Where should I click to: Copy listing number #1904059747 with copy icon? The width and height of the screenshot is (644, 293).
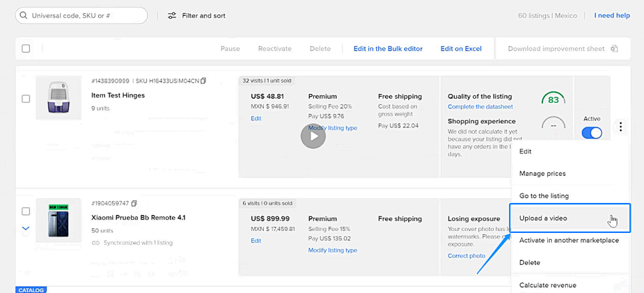pyautogui.click(x=134, y=203)
